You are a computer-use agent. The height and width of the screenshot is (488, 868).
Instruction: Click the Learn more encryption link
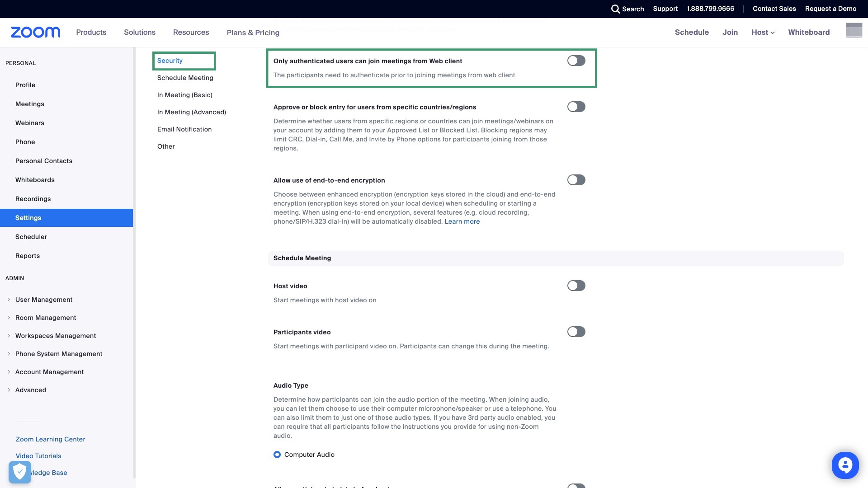(x=462, y=221)
